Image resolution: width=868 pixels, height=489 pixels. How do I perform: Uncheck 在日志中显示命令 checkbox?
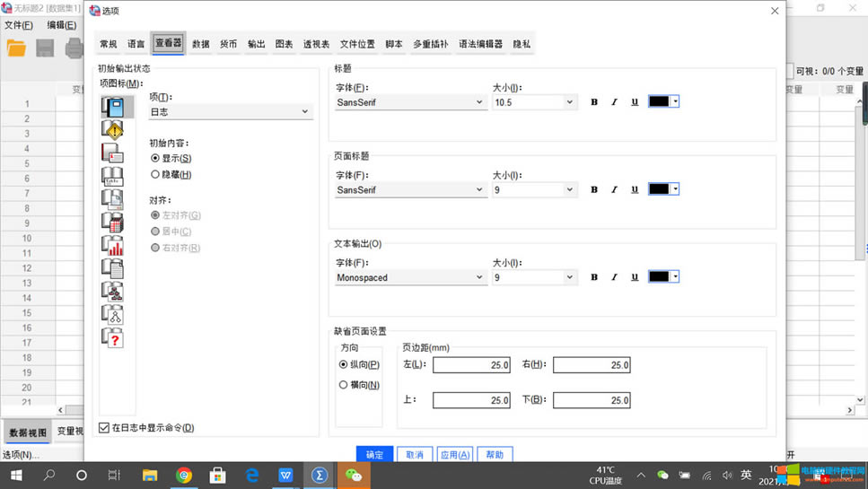coord(104,428)
